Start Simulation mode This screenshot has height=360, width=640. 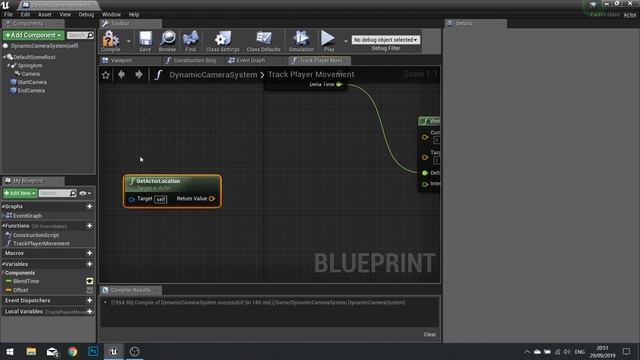click(x=301, y=41)
